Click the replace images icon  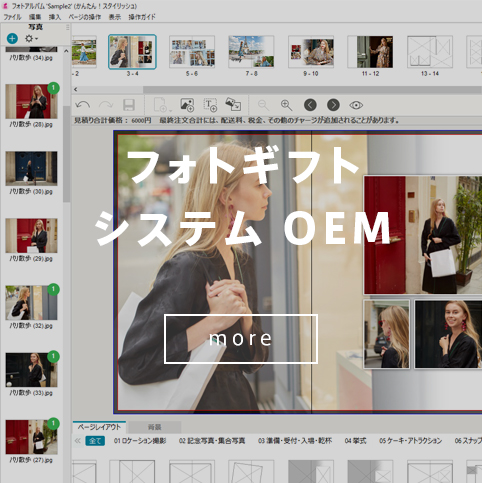[x=233, y=104]
